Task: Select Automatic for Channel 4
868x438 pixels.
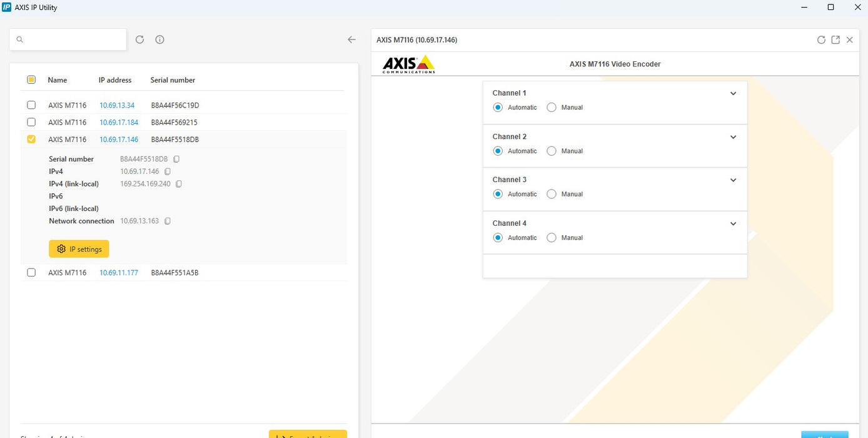Action: point(498,238)
